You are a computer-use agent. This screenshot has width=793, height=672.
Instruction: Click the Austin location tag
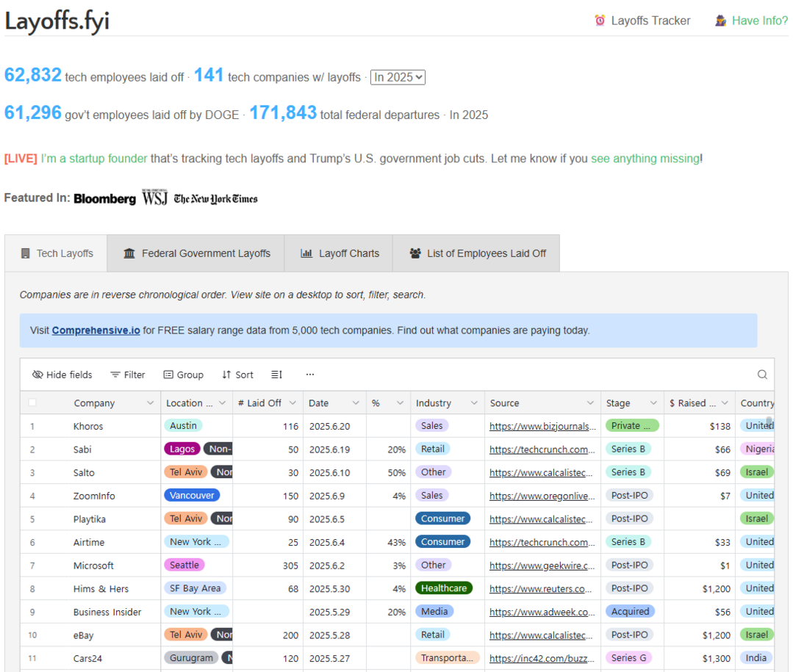click(x=183, y=425)
